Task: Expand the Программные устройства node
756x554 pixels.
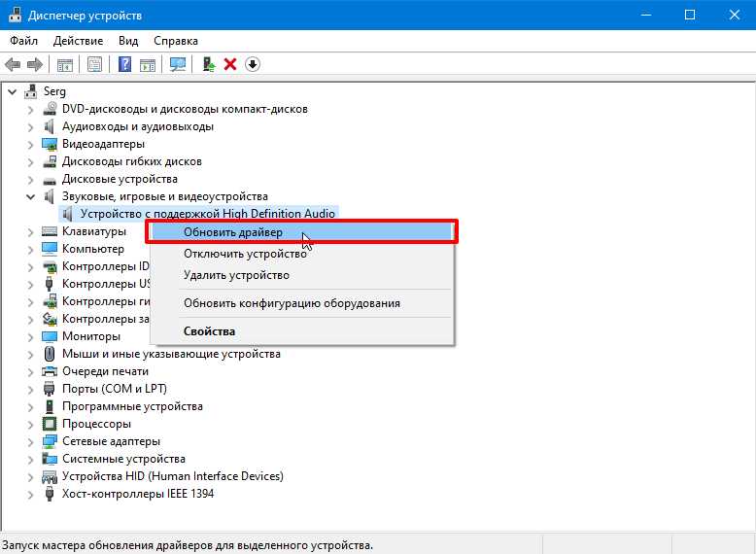Action: pyautogui.click(x=30, y=407)
